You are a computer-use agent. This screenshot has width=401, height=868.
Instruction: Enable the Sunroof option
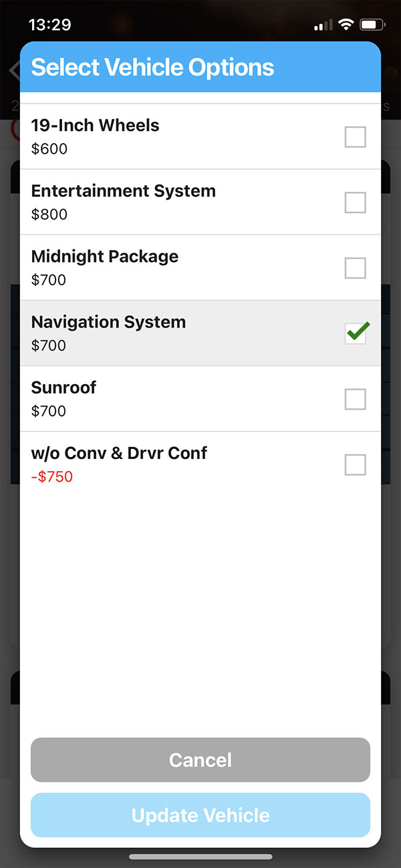[x=355, y=399]
